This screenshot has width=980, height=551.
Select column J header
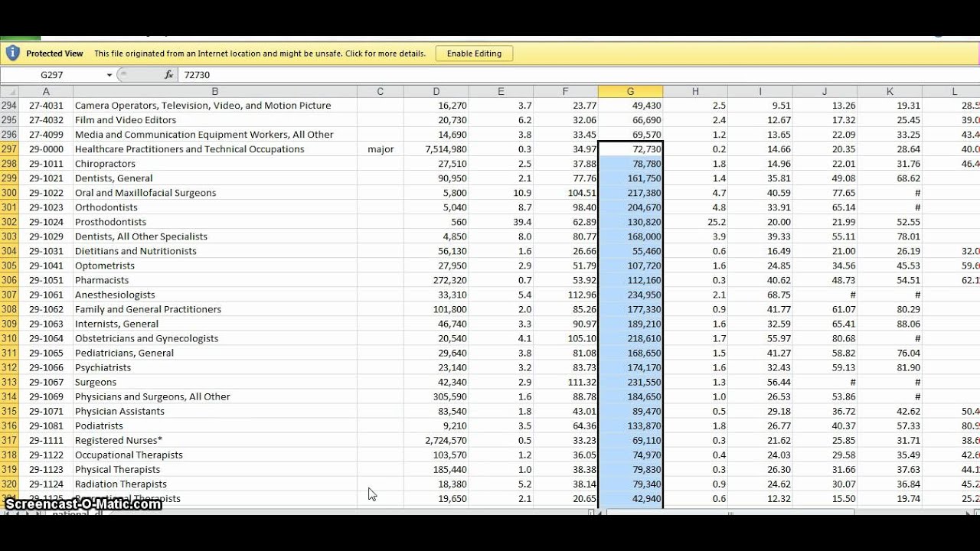pyautogui.click(x=825, y=91)
